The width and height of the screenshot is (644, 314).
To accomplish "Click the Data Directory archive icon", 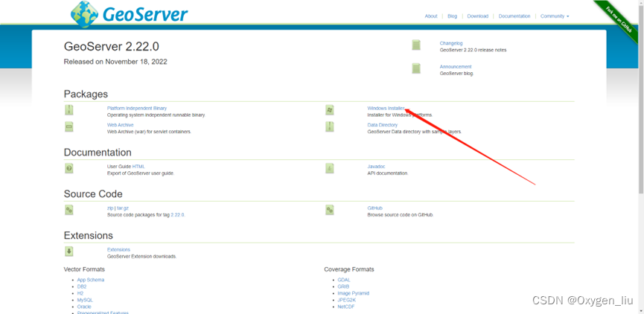I will (329, 126).
